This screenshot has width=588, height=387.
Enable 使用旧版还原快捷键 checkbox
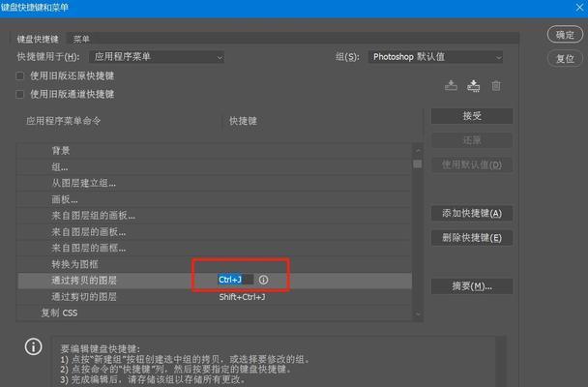(20, 76)
